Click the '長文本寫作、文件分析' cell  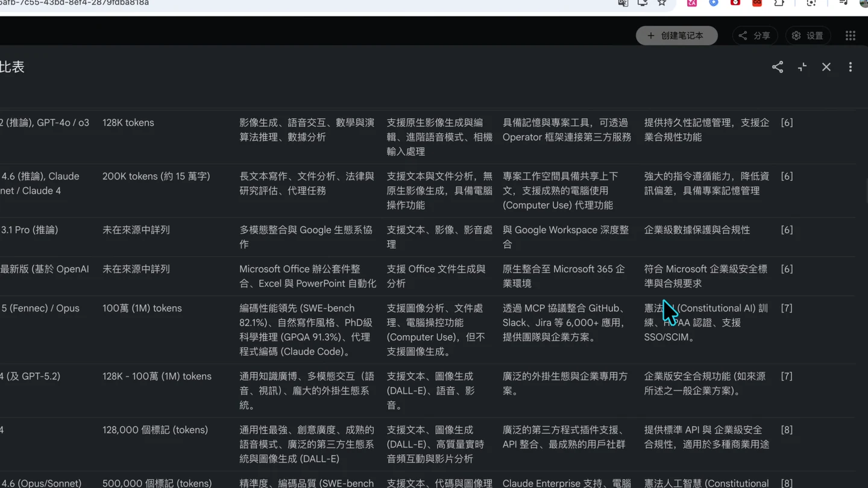click(307, 183)
